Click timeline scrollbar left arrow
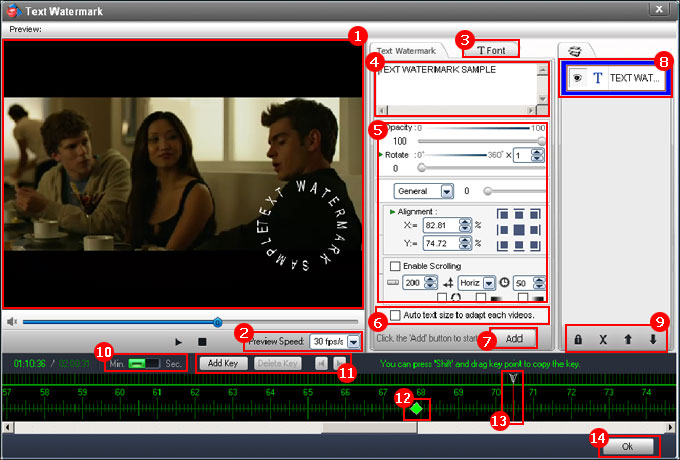 point(7,427)
